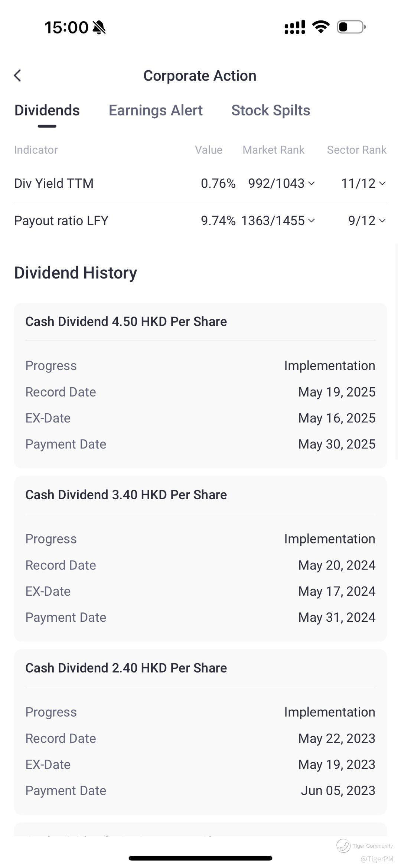Screen dimensions: 401x868
Task: Tap the Div Yield TTM indicator row
Action: pyautogui.click(x=54, y=183)
